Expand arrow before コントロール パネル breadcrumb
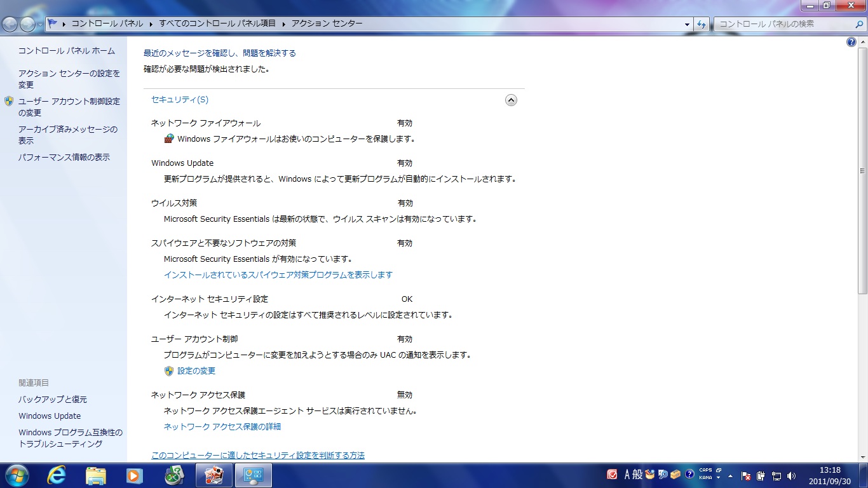 click(x=64, y=24)
